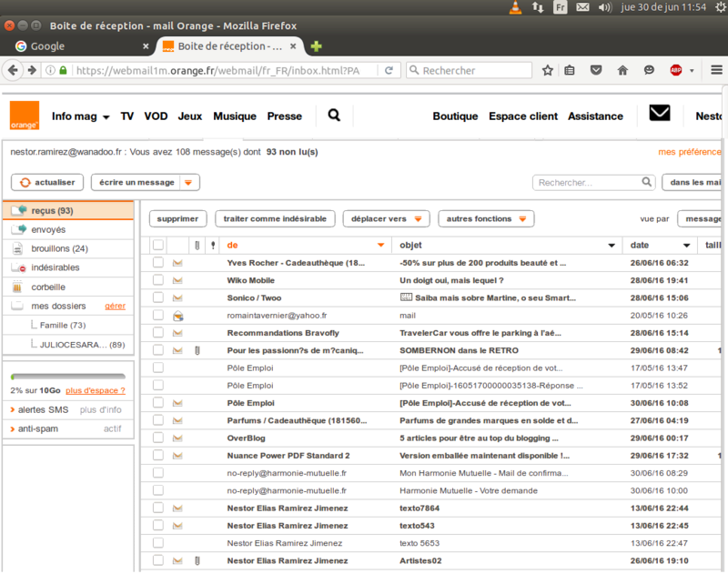Viewport: 728px width, 574px height.
Task: Expand the alertes SMS section
Action: (x=13, y=409)
